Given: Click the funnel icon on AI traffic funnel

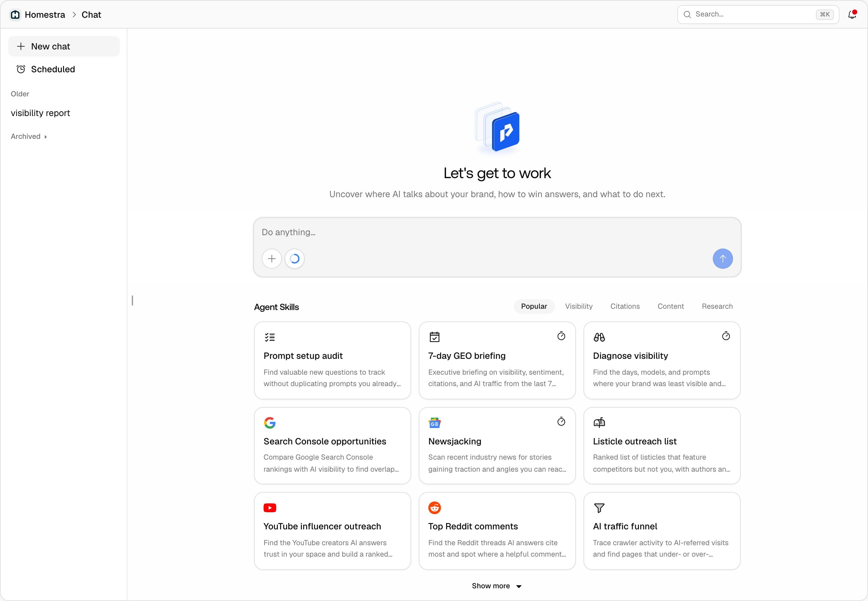Looking at the screenshot, I should tap(599, 508).
